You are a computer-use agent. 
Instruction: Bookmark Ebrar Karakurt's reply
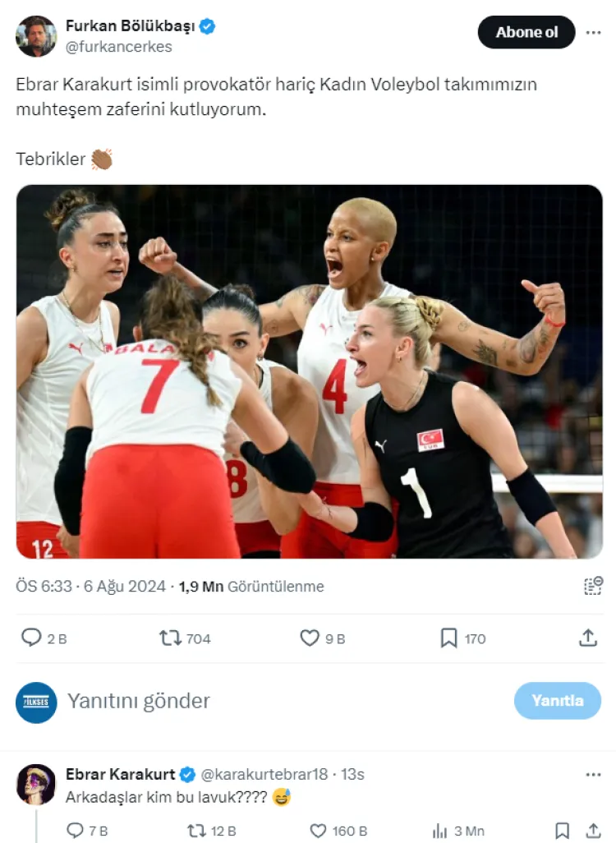pos(563,831)
